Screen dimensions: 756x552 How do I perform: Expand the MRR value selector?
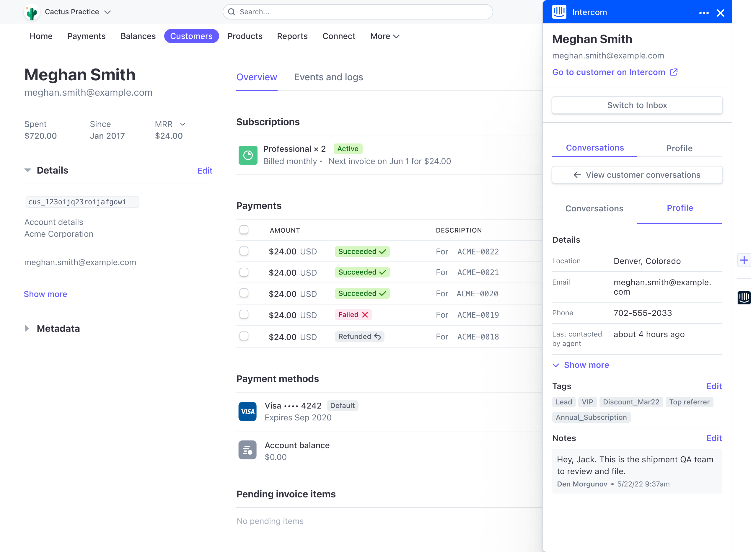[x=183, y=124]
